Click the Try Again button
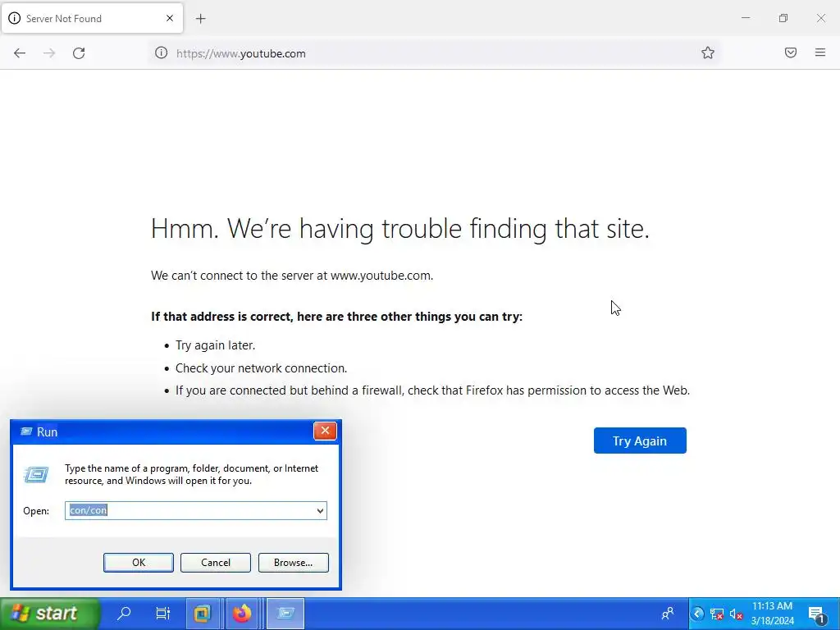 640,441
